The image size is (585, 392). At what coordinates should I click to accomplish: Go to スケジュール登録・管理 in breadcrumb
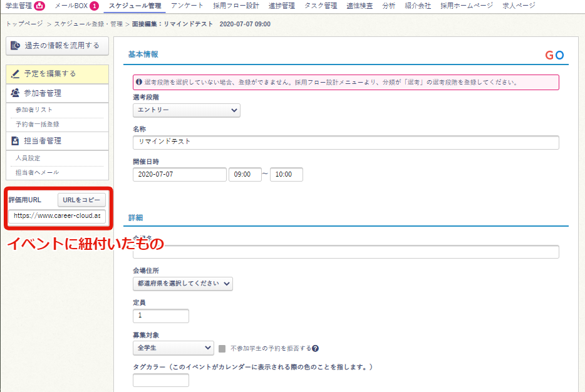pos(87,24)
